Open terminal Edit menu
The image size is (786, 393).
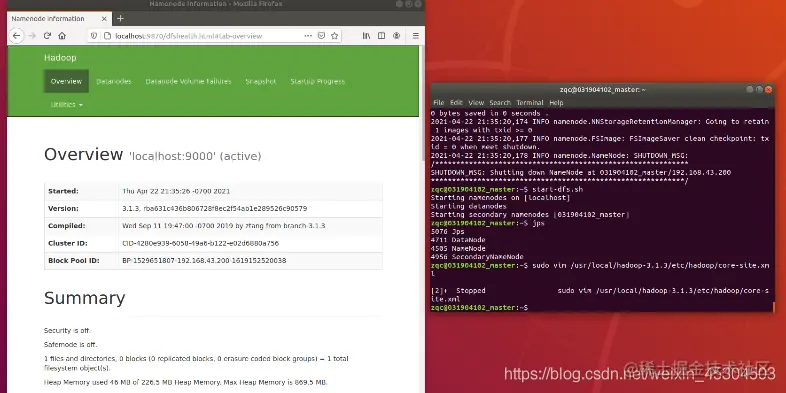(x=456, y=103)
